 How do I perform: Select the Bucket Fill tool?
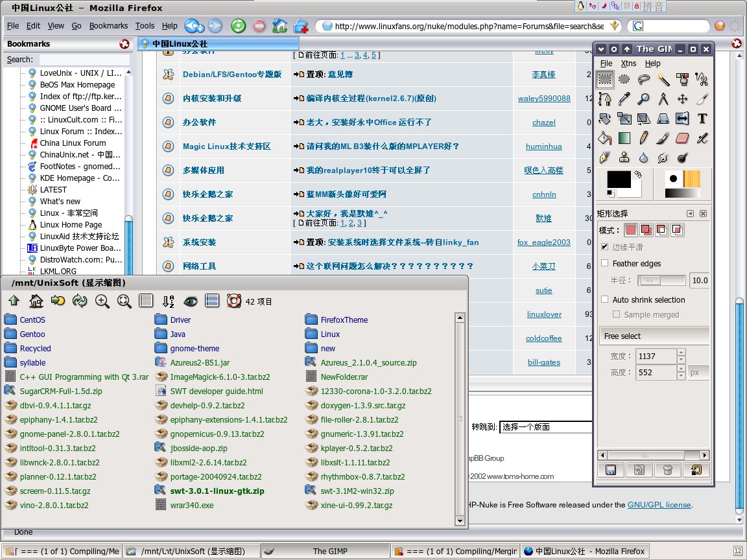604,138
